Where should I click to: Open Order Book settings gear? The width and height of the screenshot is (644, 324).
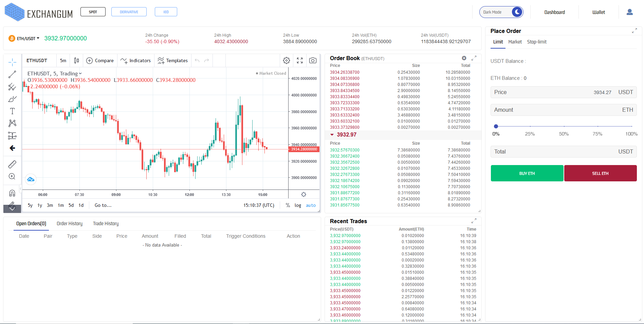click(x=464, y=58)
